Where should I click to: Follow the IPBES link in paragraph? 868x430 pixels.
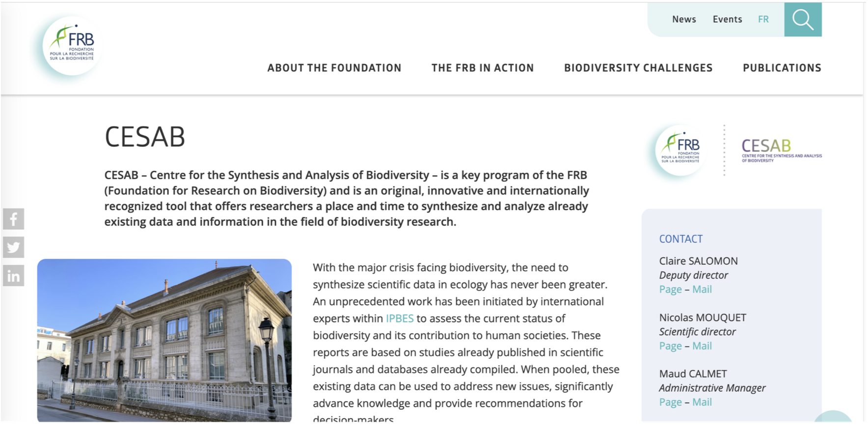pyautogui.click(x=400, y=319)
